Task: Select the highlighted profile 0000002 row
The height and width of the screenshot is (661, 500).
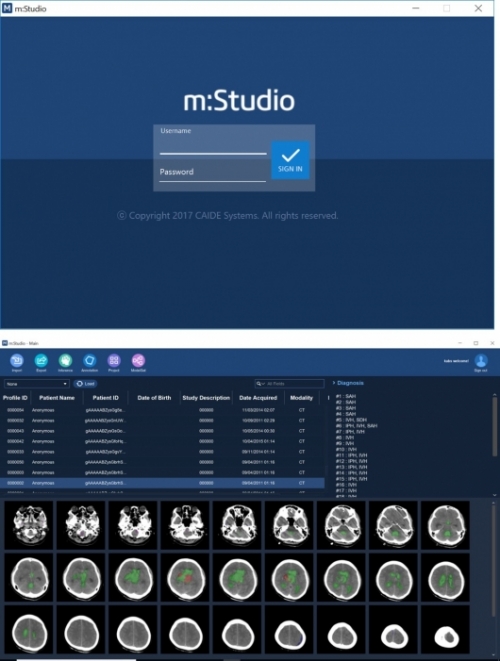Action: [162, 483]
